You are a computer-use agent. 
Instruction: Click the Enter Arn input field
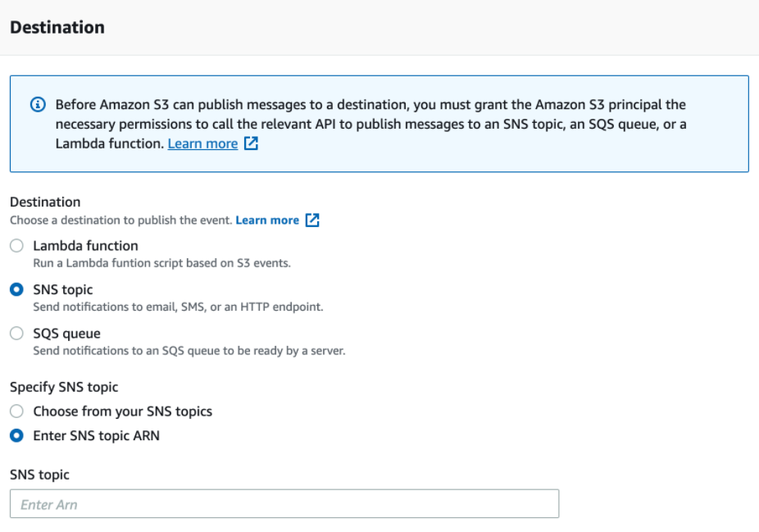click(x=284, y=504)
